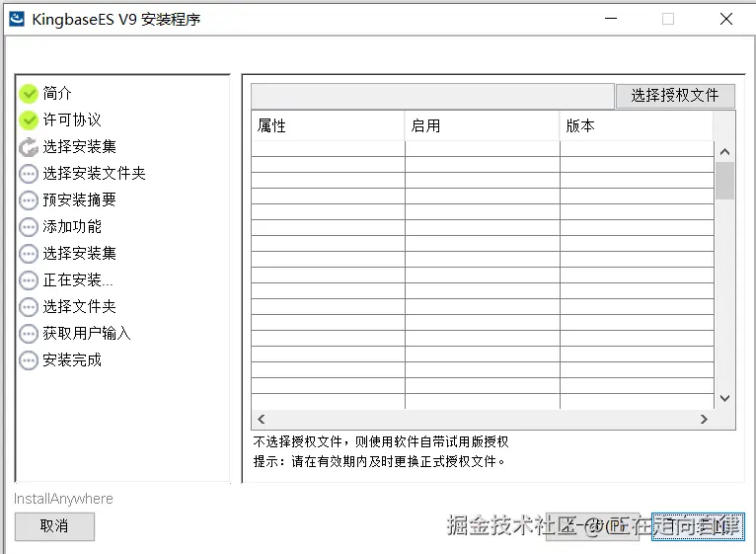756x554 pixels.
Task: Click the InstallAnywhere label
Action: [x=63, y=499]
